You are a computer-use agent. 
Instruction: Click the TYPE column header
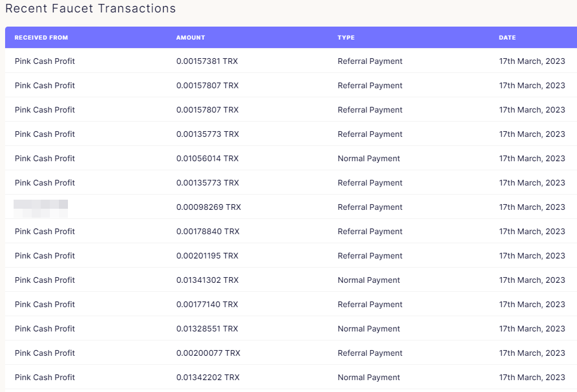tap(346, 38)
